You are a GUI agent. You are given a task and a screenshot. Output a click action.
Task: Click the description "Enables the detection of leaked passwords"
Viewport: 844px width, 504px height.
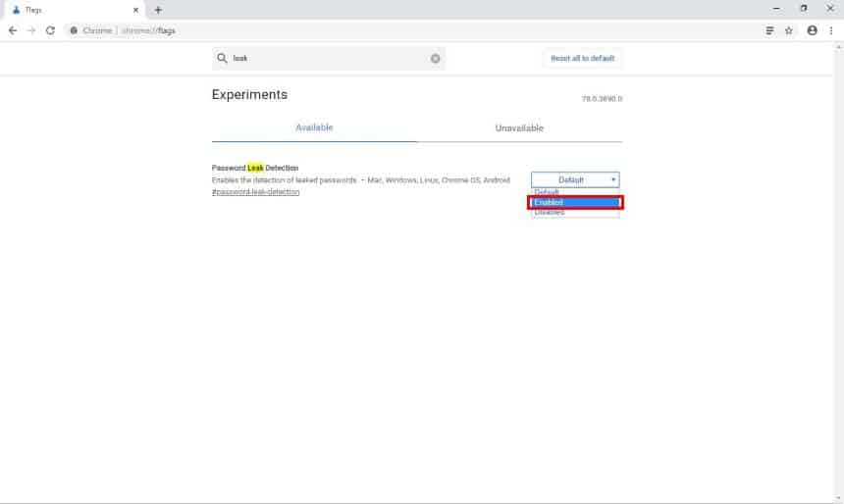tap(285, 180)
